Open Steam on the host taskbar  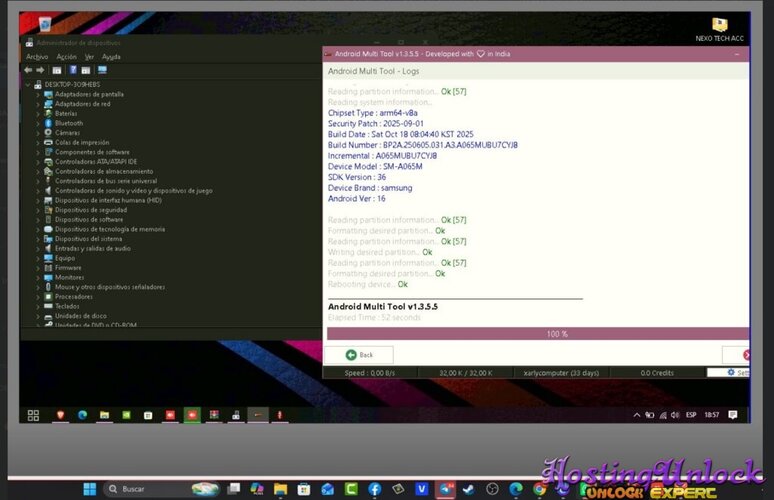468,489
